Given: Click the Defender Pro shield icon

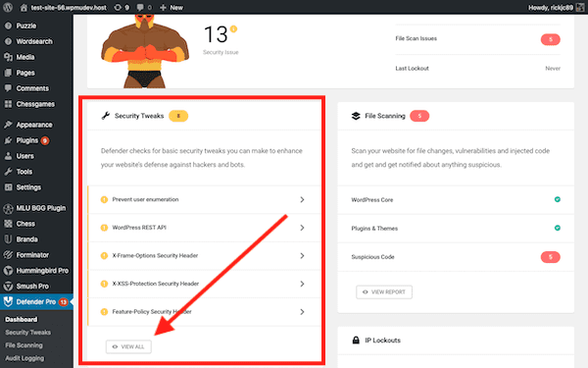Looking at the screenshot, I should point(8,301).
